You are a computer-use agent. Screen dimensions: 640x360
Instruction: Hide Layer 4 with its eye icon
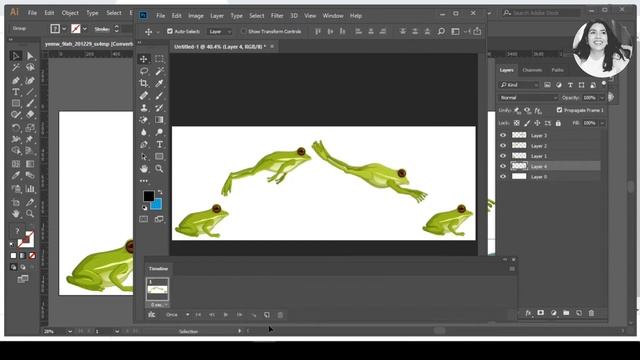coord(503,166)
